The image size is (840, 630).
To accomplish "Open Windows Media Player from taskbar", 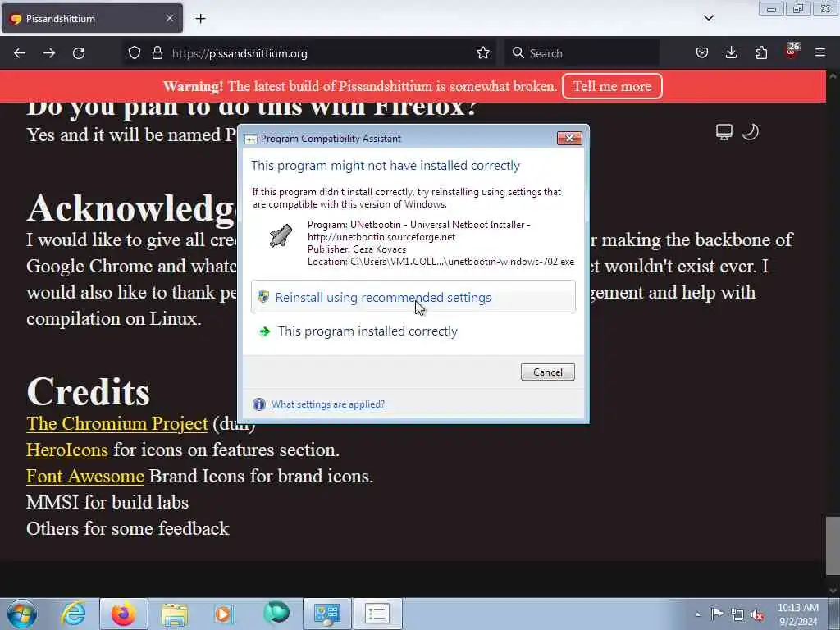I will [x=225, y=614].
